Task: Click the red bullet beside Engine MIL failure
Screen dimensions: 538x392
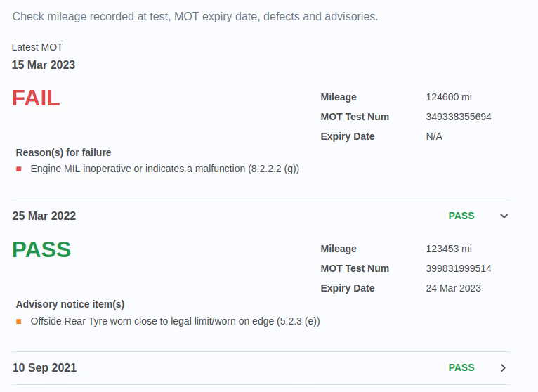Action: tap(19, 169)
